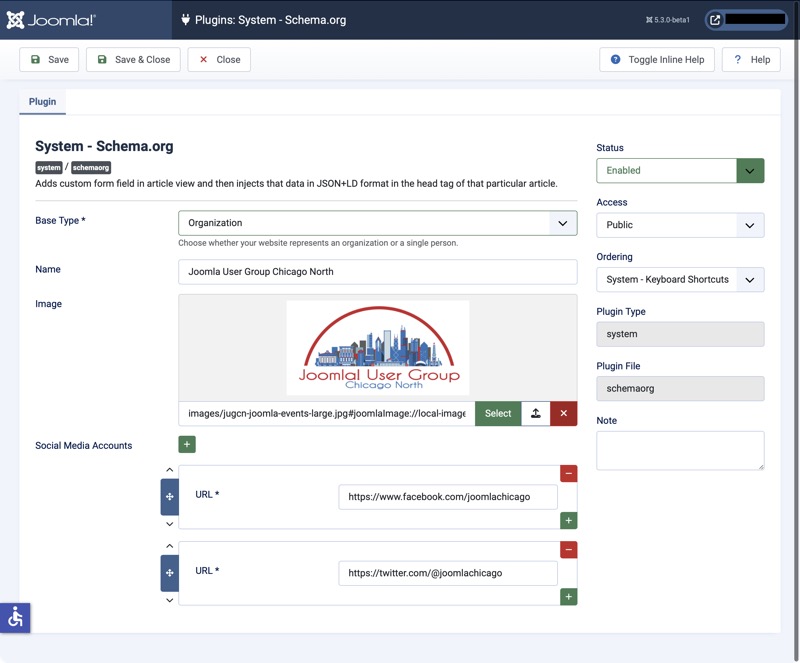Toggle Inline Help on
800x663 pixels.
(x=657, y=60)
